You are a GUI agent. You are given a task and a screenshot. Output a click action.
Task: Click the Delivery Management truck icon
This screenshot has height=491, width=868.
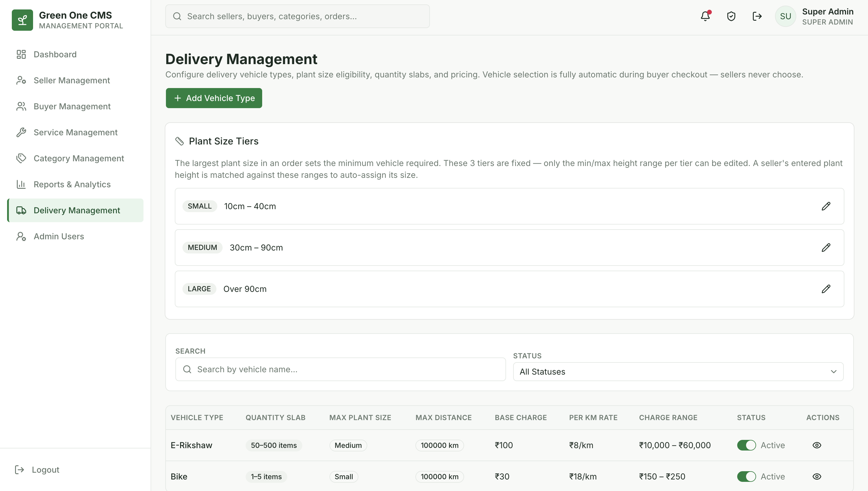[x=21, y=210]
